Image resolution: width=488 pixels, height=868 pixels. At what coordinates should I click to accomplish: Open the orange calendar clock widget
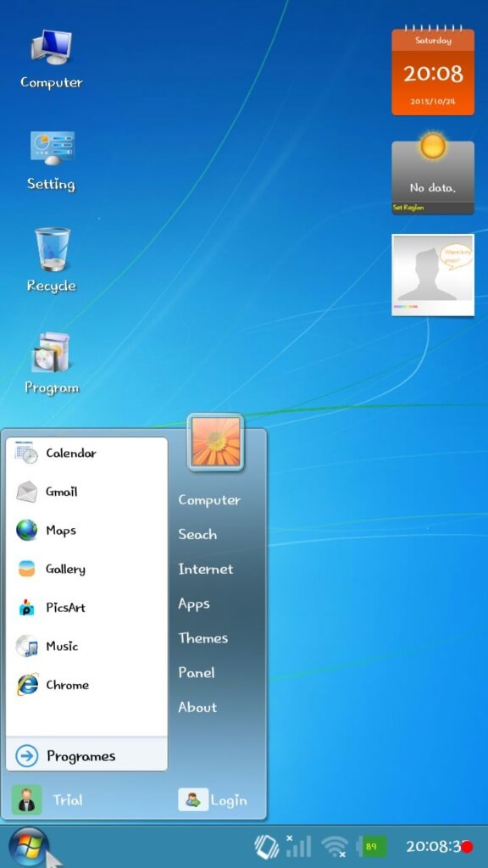pos(433,71)
